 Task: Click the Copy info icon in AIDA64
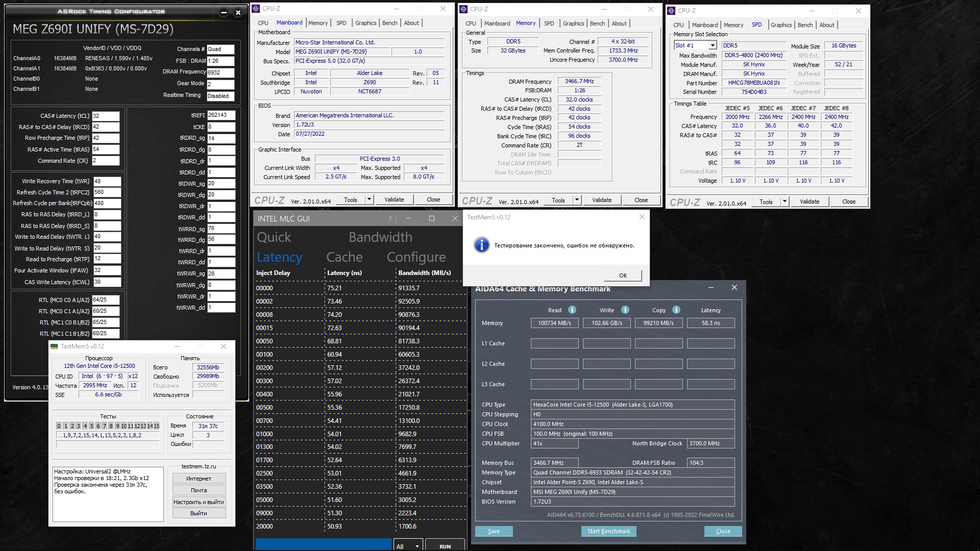(676, 310)
